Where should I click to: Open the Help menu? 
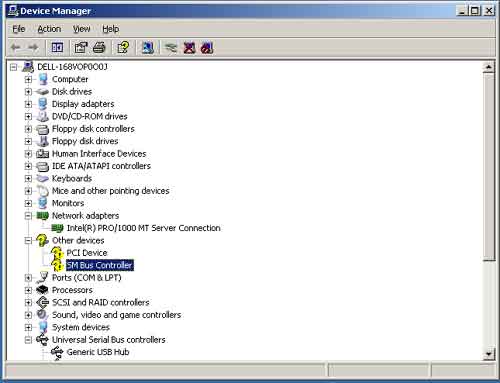tap(110, 29)
